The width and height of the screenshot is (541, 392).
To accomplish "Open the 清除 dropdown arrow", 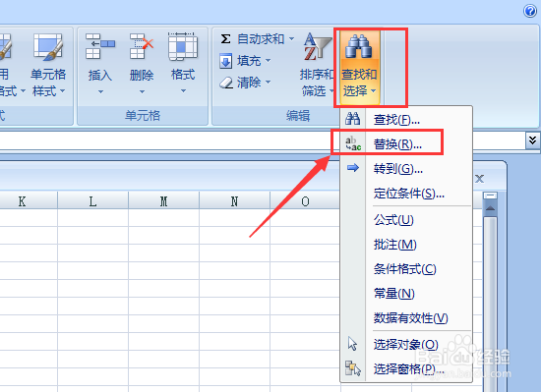I will [269, 82].
